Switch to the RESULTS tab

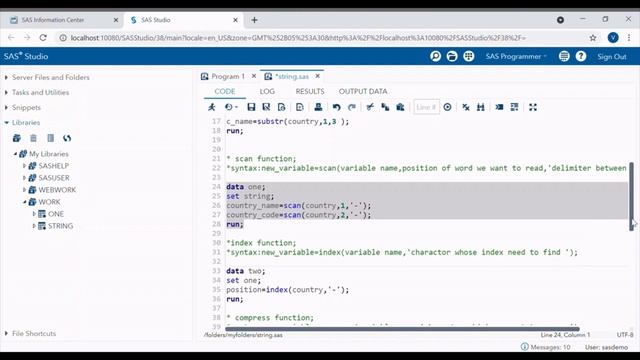click(310, 91)
